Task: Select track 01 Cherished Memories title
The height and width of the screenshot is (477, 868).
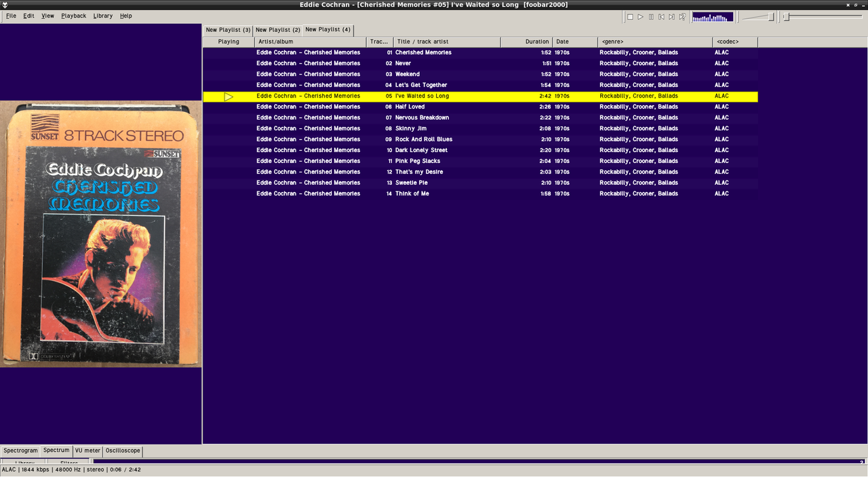Action: [423, 52]
